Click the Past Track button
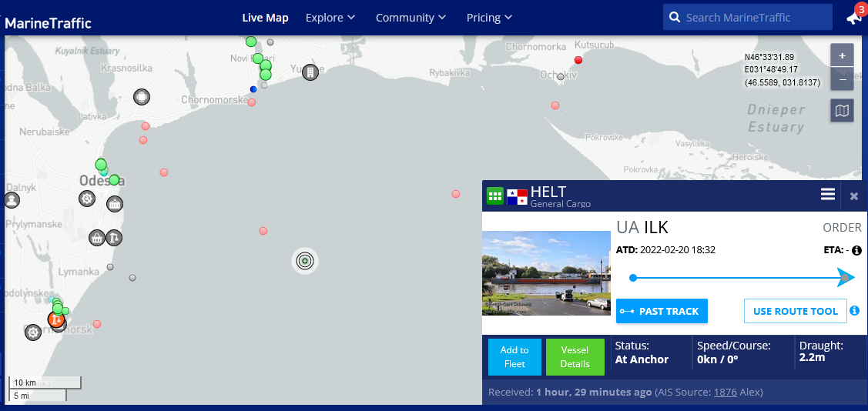This screenshot has height=411, width=868. [x=662, y=311]
